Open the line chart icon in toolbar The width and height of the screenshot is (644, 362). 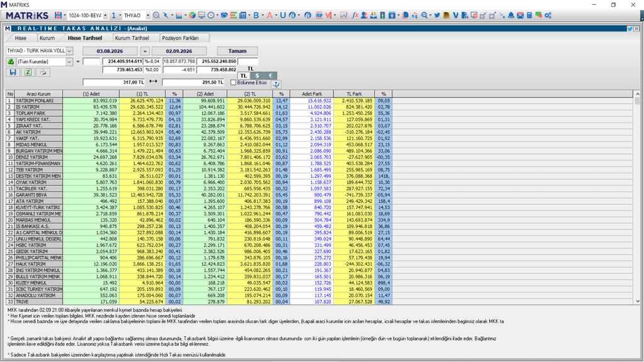[343, 15]
